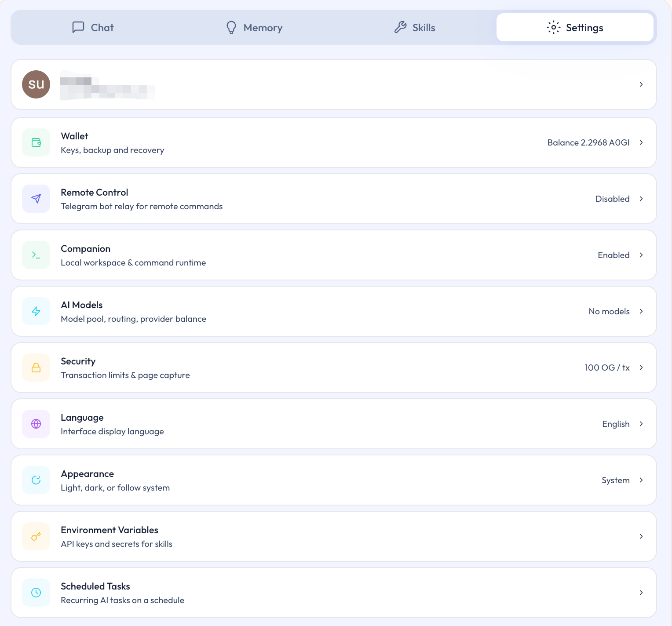Click the Language globe icon
The height and width of the screenshot is (626, 672).
[x=36, y=424]
